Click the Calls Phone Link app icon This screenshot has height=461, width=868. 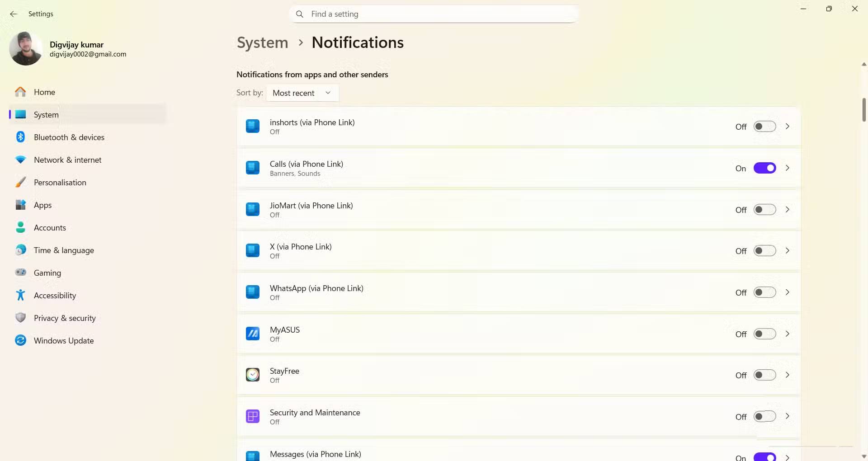[x=253, y=168]
